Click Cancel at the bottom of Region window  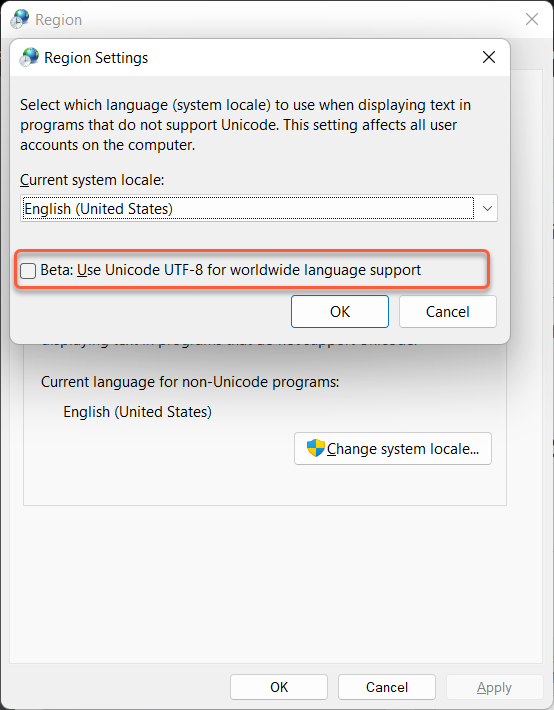point(387,687)
